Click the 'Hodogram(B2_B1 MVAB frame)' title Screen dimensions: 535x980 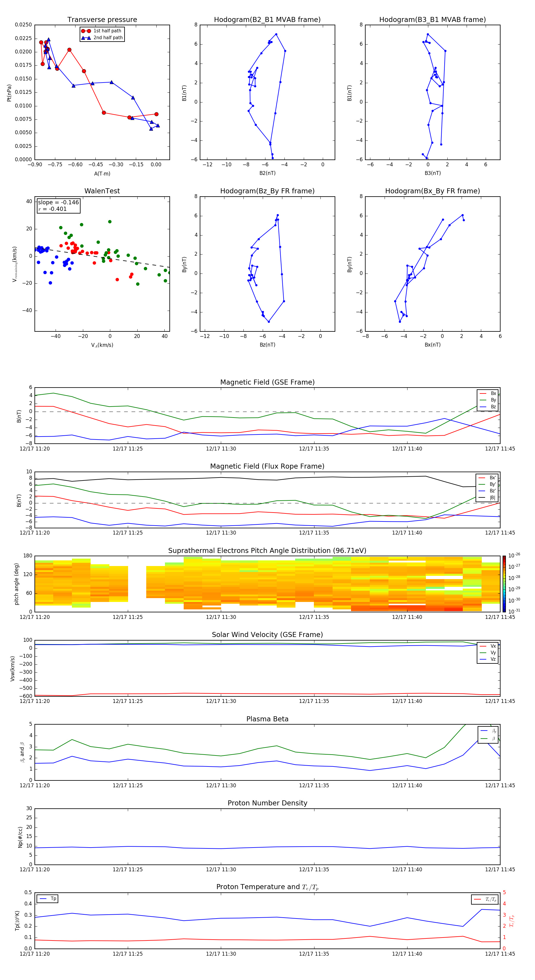pyautogui.click(x=267, y=19)
